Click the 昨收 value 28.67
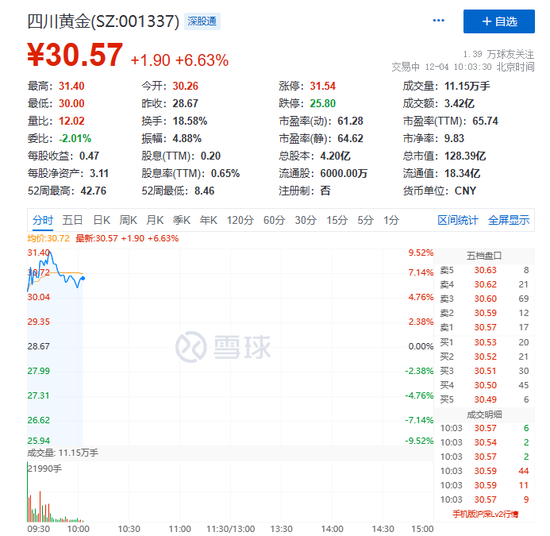This screenshot has height=536, width=550. [x=185, y=103]
